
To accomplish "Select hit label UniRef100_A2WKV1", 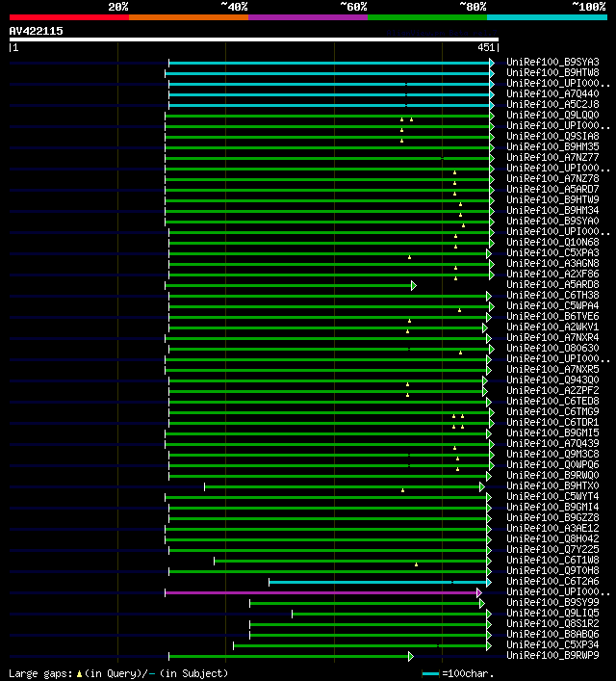I will pyautogui.click(x=552, y=327).
